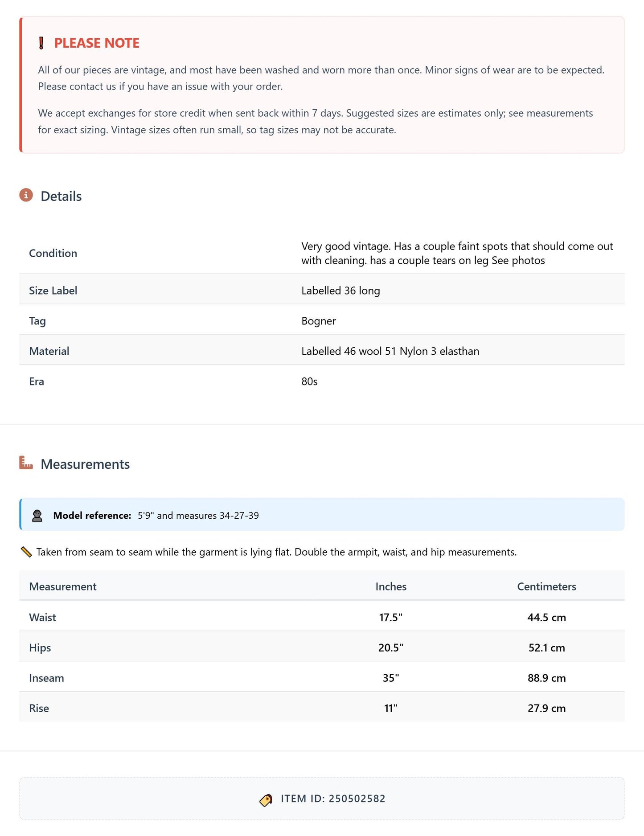Viewport: 644px width, 836px height.
Task: Click the Era 80s value
Action: coord(309,381)
